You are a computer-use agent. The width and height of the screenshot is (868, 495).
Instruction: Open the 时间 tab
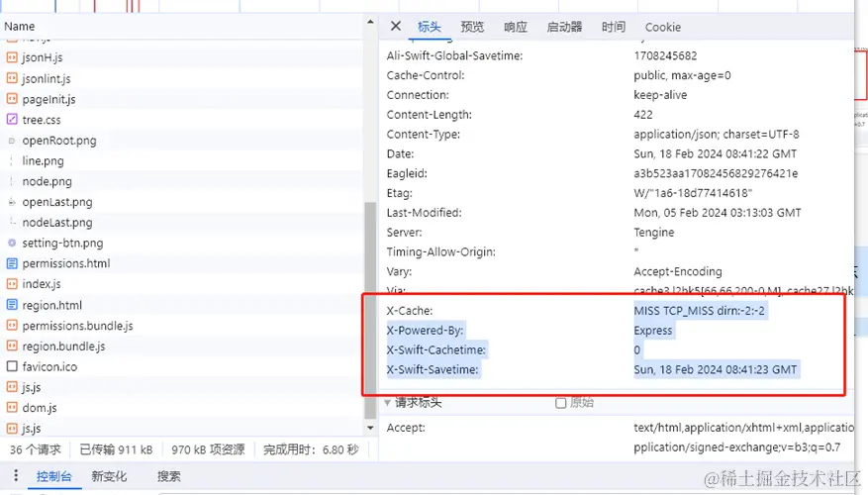click(614, 27)
